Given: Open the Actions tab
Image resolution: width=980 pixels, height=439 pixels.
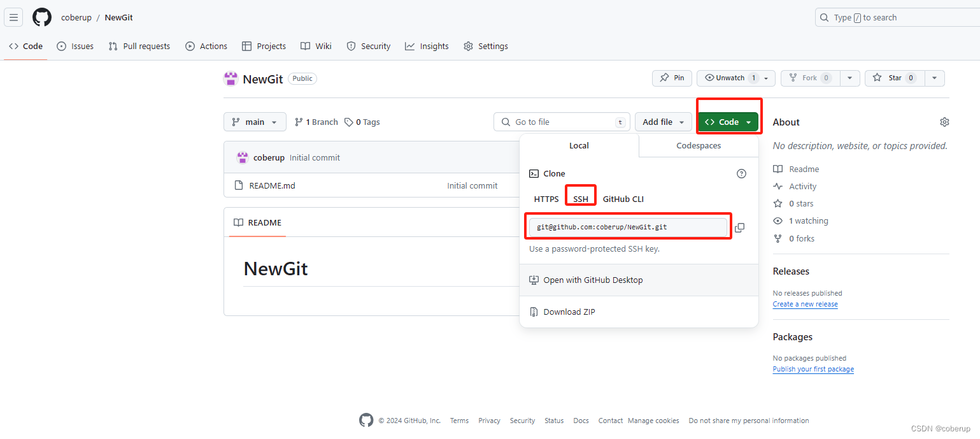Looking at the screenshot, I should click(x=206, y=46).
